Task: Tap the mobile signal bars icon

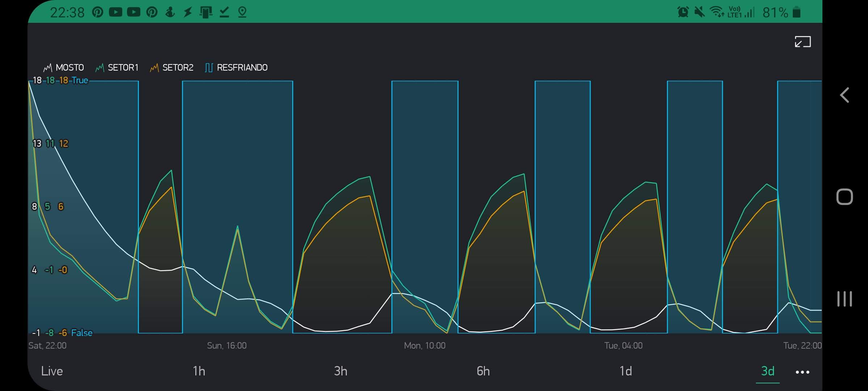Action: click(749, 13)
